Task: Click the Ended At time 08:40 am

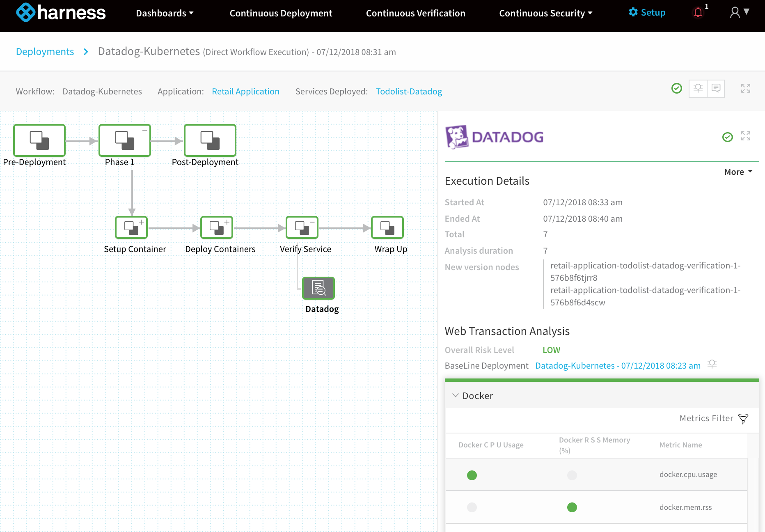Action: click(x=583, y=219)
